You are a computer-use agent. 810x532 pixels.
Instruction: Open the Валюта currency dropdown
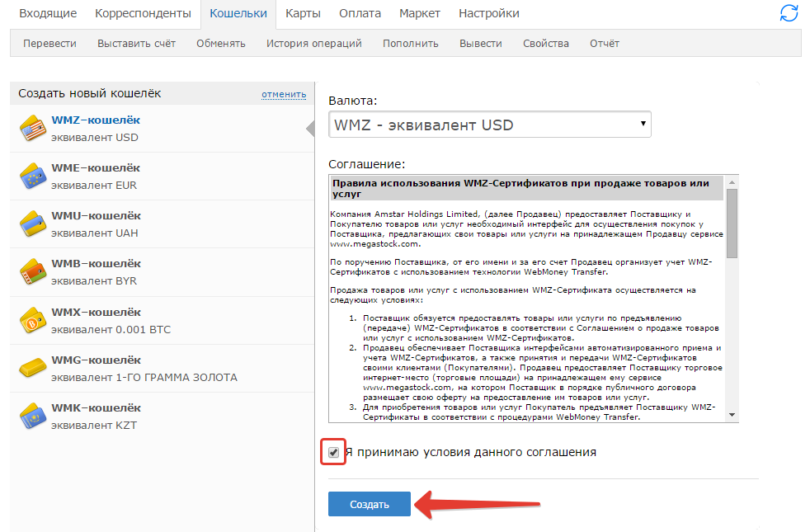click(490, 125)
